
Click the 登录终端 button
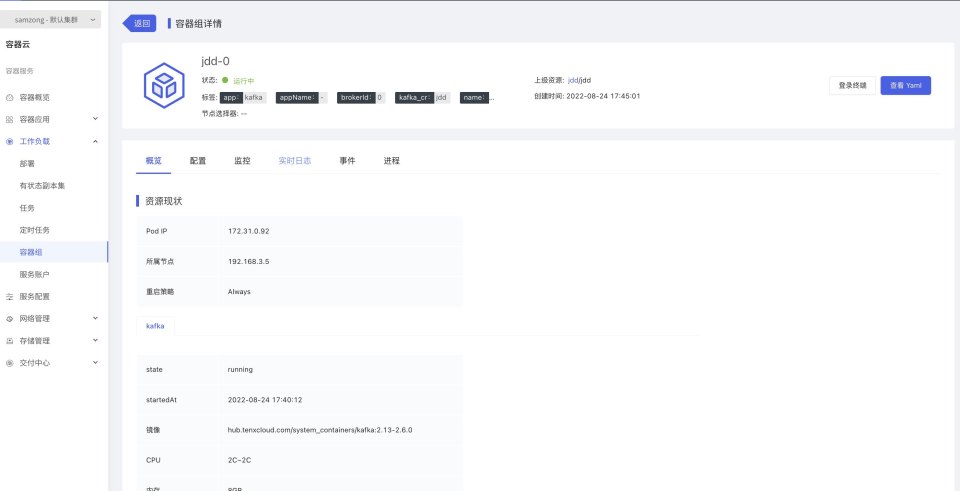(852, 86)
